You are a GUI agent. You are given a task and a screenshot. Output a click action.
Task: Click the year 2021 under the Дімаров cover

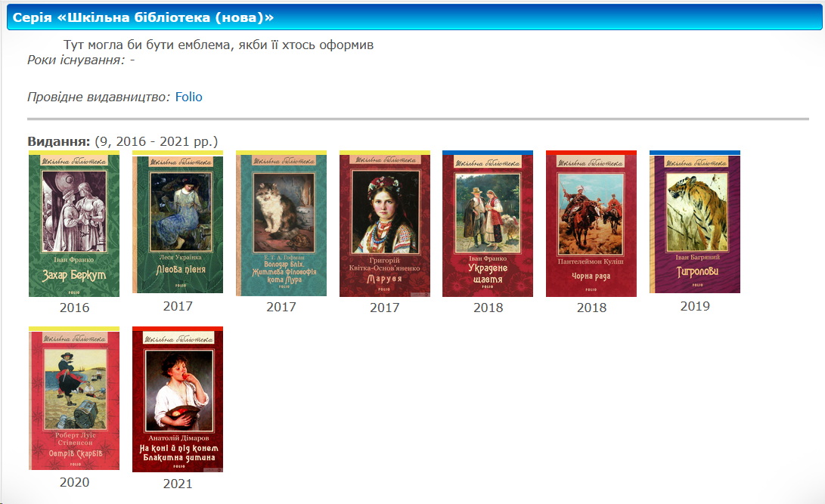(178, 484)
